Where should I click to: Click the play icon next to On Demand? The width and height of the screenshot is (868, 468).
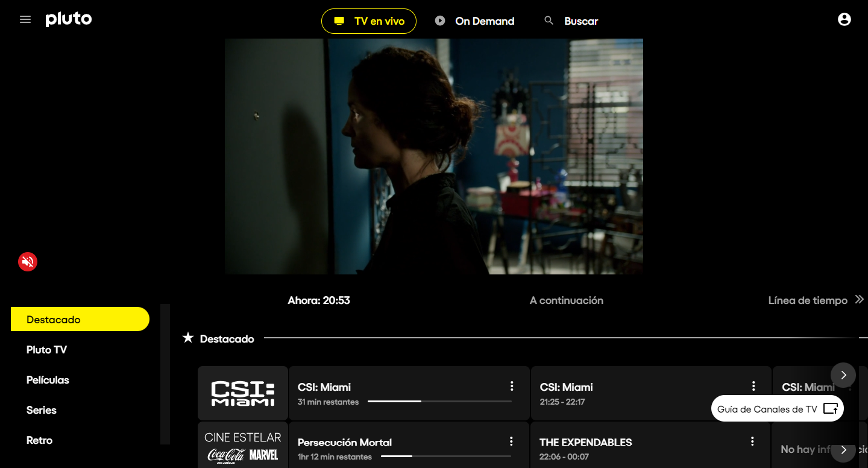click(439, 20)
